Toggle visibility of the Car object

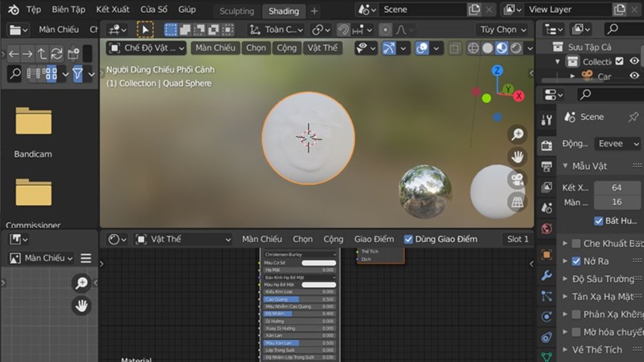(x=635, y=76)
